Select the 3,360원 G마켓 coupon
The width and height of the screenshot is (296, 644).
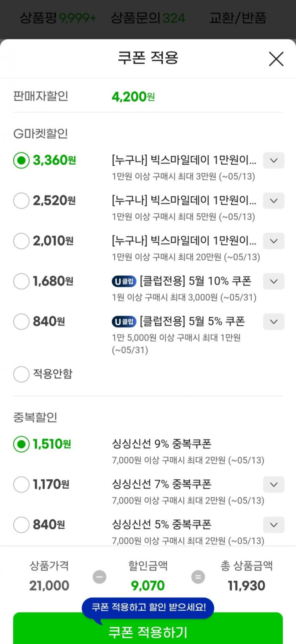tap(21, 160)
